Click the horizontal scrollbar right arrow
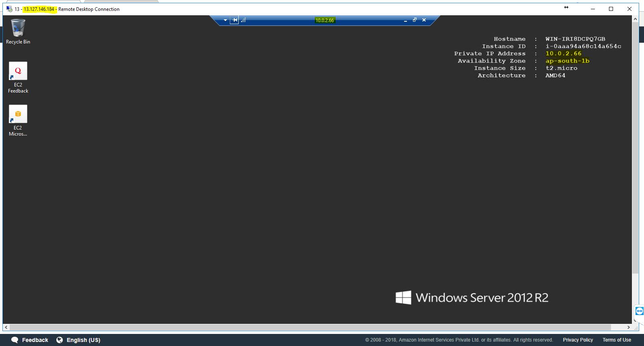 click(628, 327)
